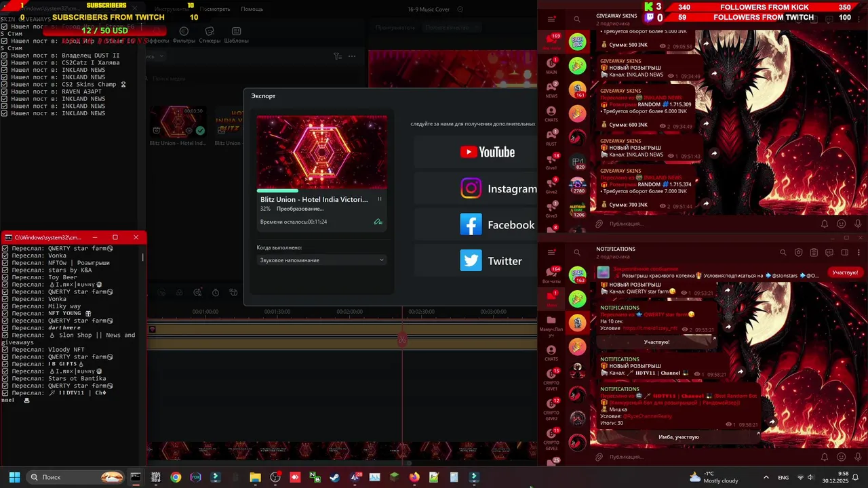Click the Twitter button in export dialog
Image resolution: width=868 pixels, height=488 pixels.
[x=475, y=261]
